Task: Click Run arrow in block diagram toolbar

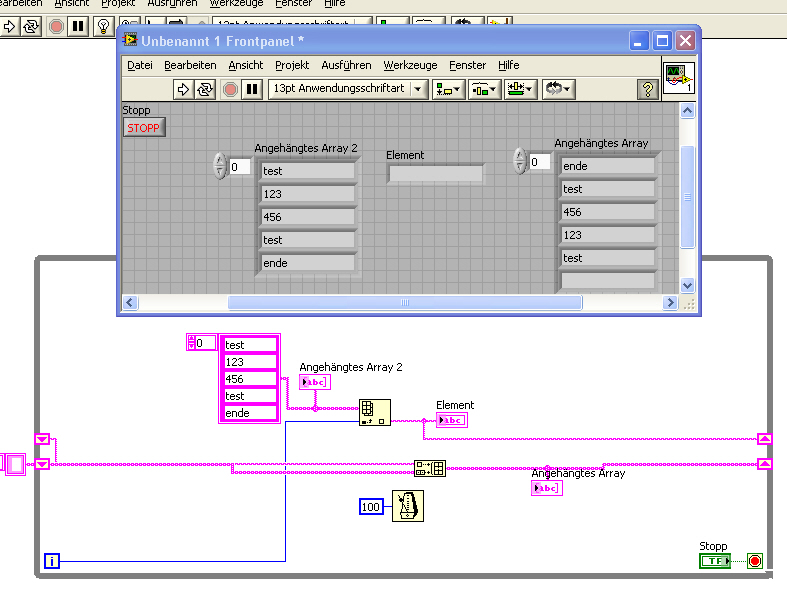Action: tap(9, 26)
